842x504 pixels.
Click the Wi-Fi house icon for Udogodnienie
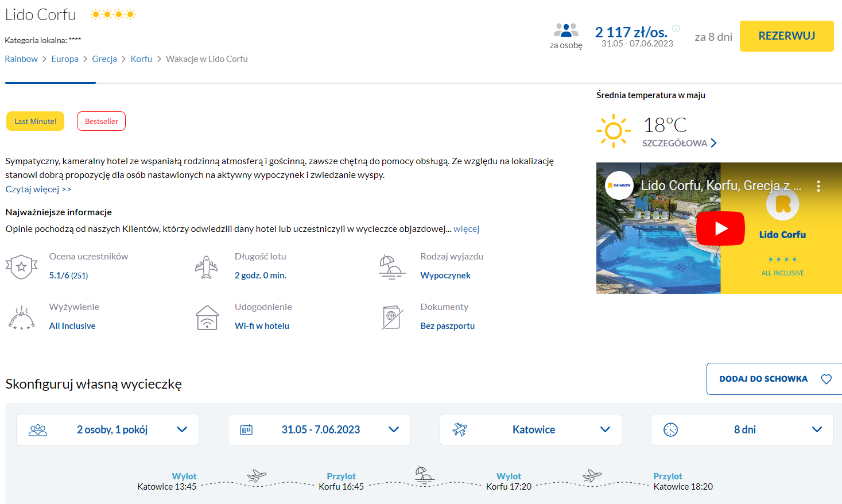click(207, 317)
